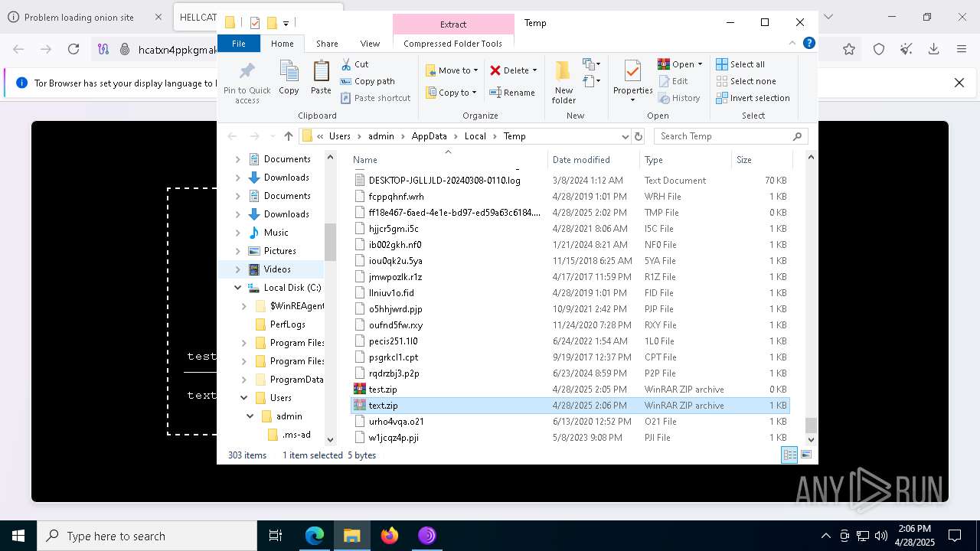Switch to the Home ribbon tab
The height and width of the screenshot is (551, 980).
(283, 44)
